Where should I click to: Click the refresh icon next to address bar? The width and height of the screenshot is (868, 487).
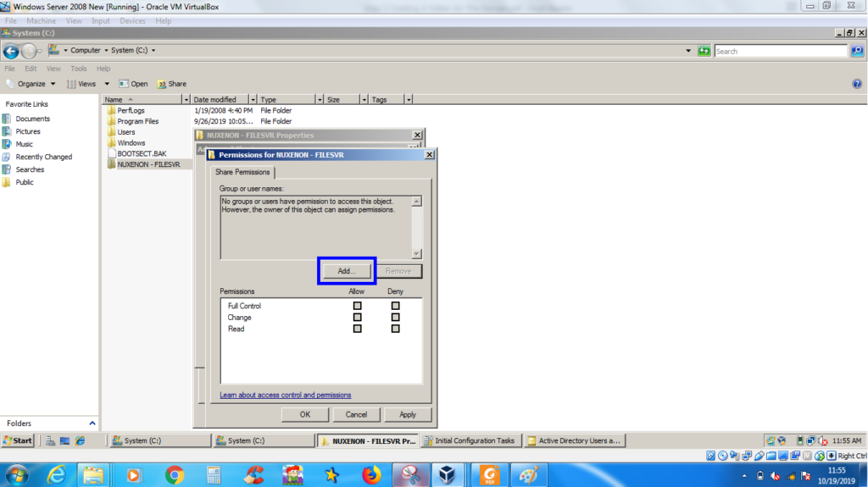(704, 51)
